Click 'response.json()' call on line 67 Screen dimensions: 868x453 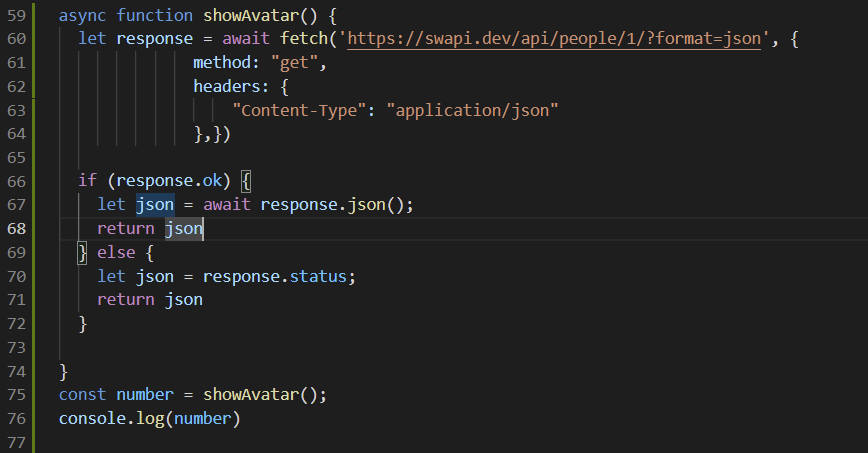coord(332,204)
